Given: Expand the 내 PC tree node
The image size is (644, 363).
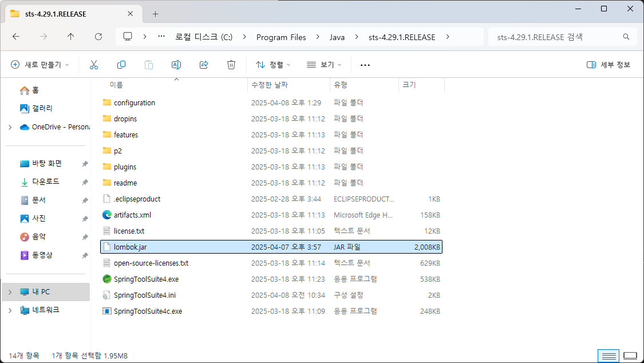Looking at the screenshot, I should click(10, 292).
